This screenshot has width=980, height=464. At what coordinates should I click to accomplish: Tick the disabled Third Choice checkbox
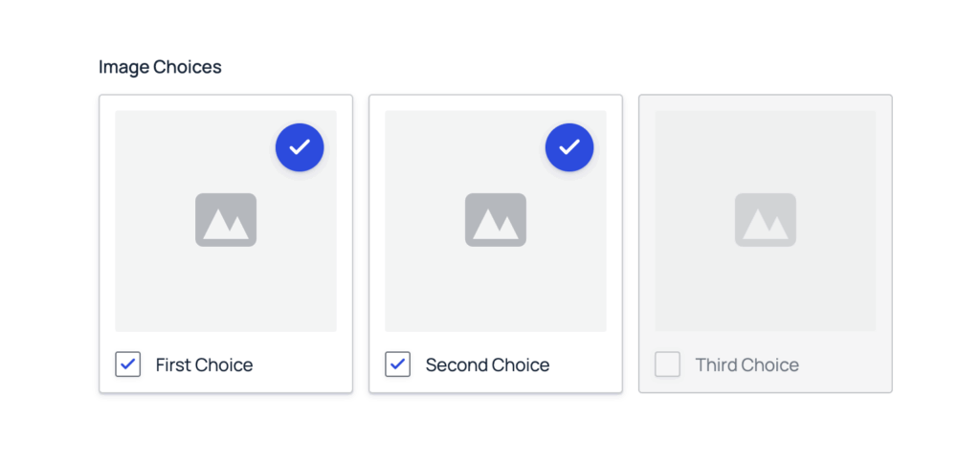click(668, 365)
